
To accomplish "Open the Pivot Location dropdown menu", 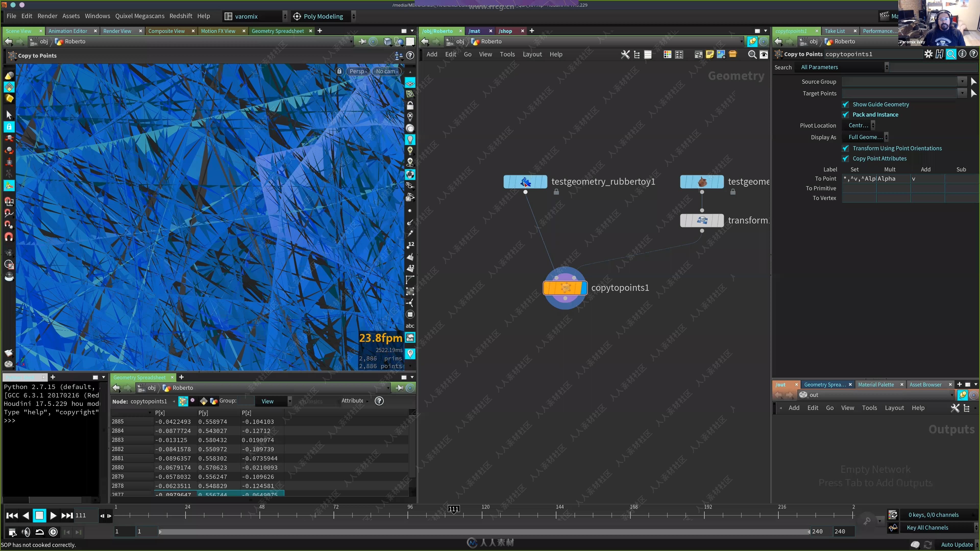I will (865, 125).
